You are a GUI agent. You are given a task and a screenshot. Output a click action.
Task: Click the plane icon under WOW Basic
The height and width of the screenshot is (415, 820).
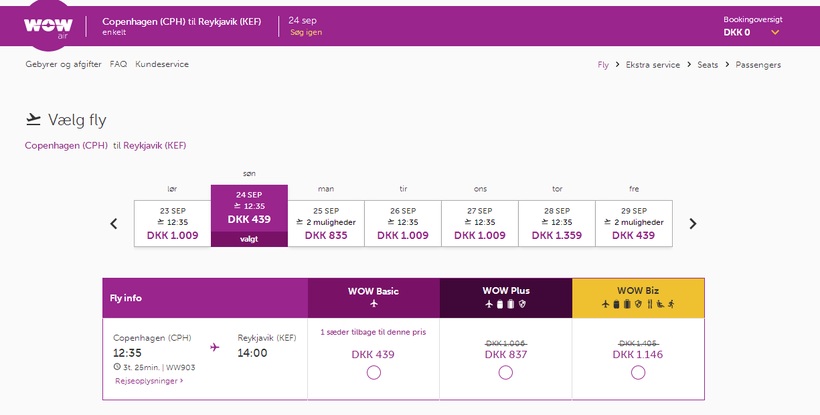pyautogui.click(x=373, y=304)
